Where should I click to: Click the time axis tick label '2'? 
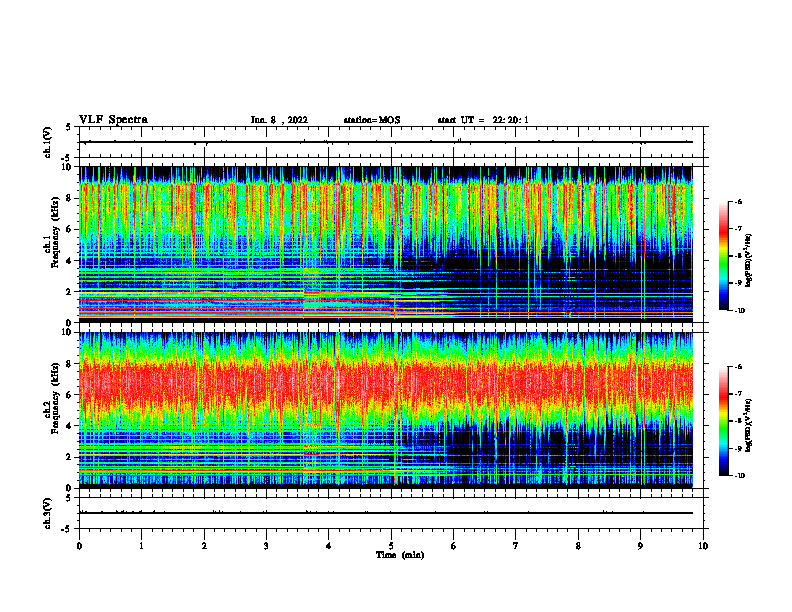click(x=204, y=546)
